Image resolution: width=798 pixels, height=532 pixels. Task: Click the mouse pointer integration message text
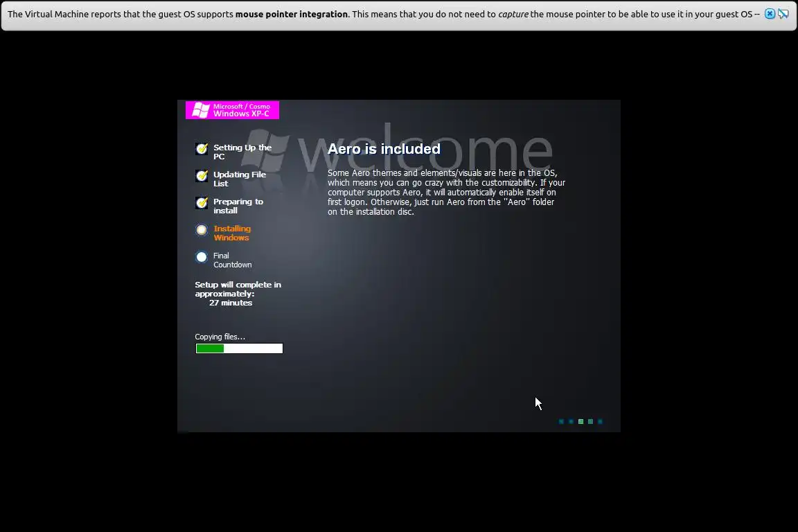(x=383, y=15)
